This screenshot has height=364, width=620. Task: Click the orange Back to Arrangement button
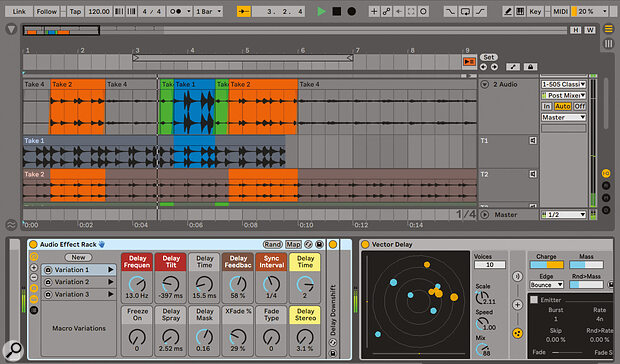469,62
